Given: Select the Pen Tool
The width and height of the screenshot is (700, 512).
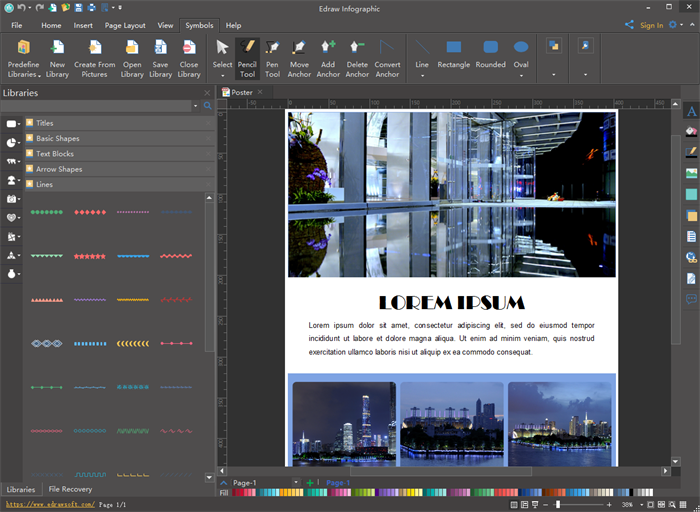Looking at the screenshot, I should (x=272, y=58).
